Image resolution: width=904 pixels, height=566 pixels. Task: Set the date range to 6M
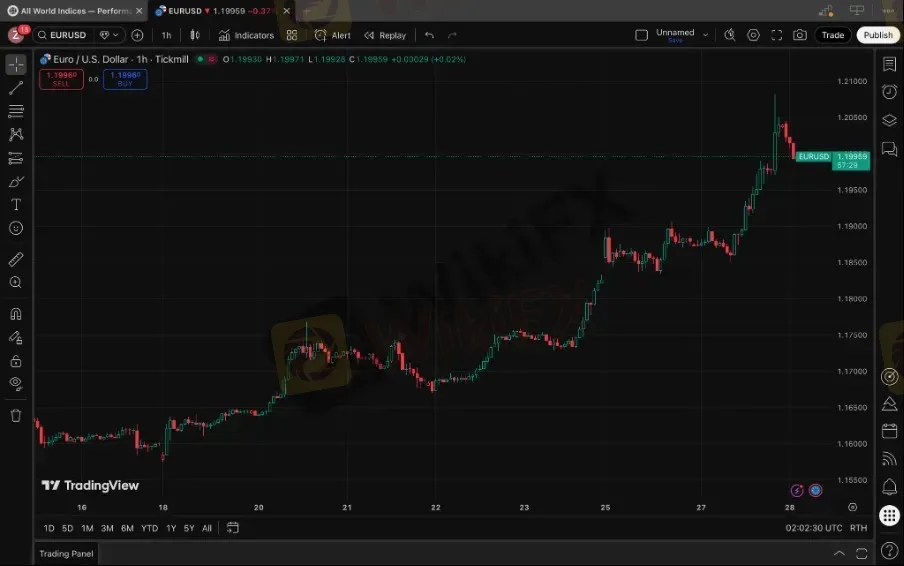pos(127,528)
